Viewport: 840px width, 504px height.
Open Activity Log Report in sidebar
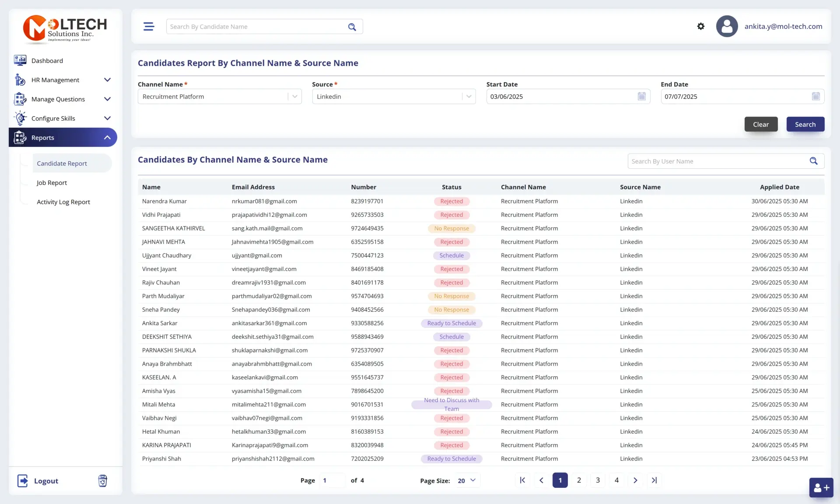[63, 202]
